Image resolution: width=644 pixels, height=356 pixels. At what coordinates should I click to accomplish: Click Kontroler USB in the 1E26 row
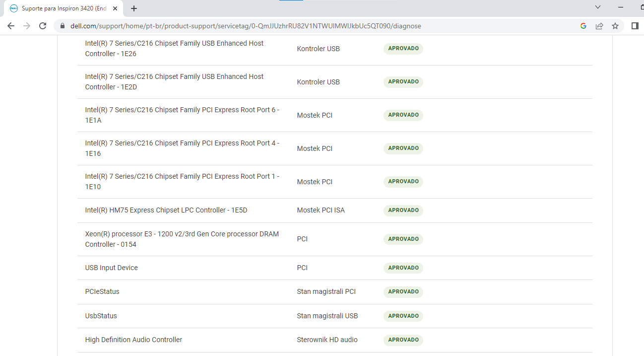319,49
